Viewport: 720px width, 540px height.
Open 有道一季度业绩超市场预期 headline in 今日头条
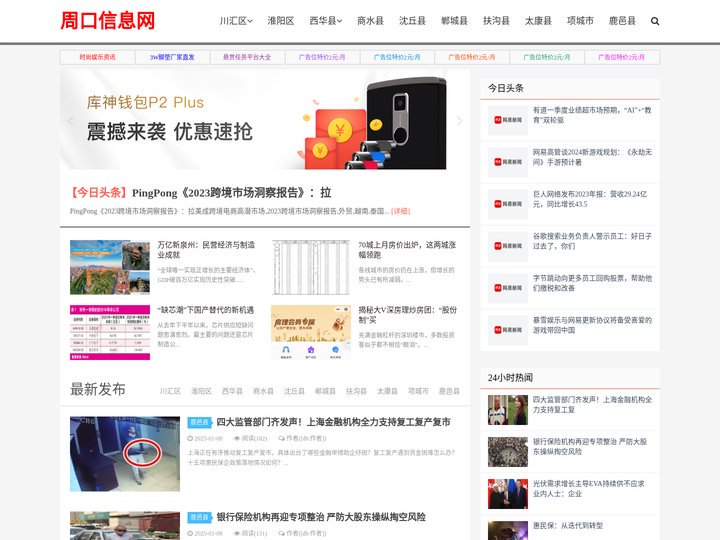coord(592,115)
